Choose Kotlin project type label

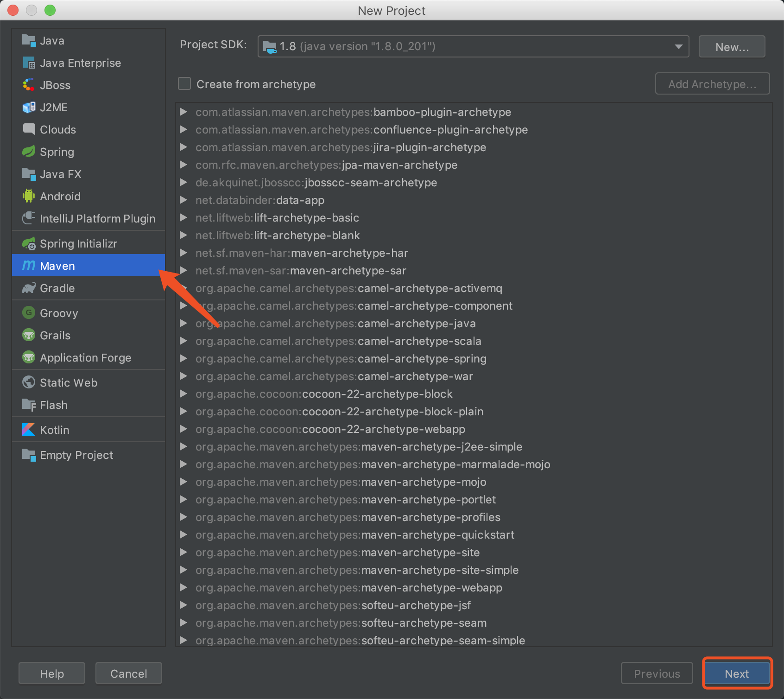pos(55,430)
